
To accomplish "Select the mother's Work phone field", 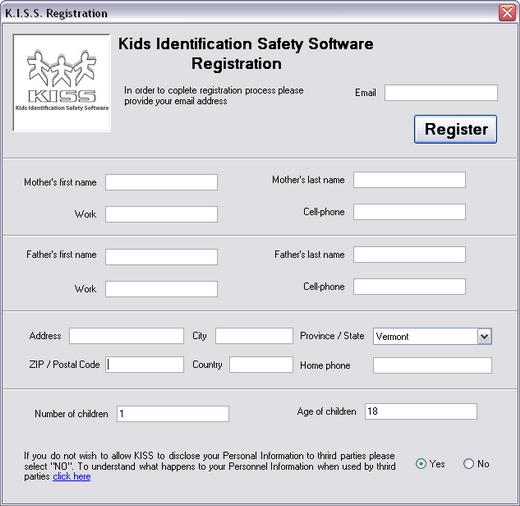I will [x=162, y=214].
